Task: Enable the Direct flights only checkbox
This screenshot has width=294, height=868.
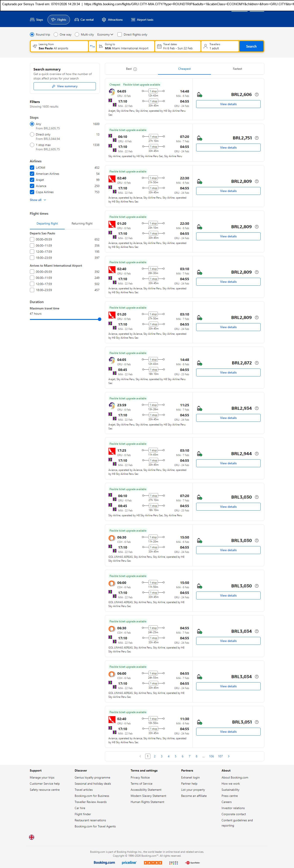Action: coord(119,34)
